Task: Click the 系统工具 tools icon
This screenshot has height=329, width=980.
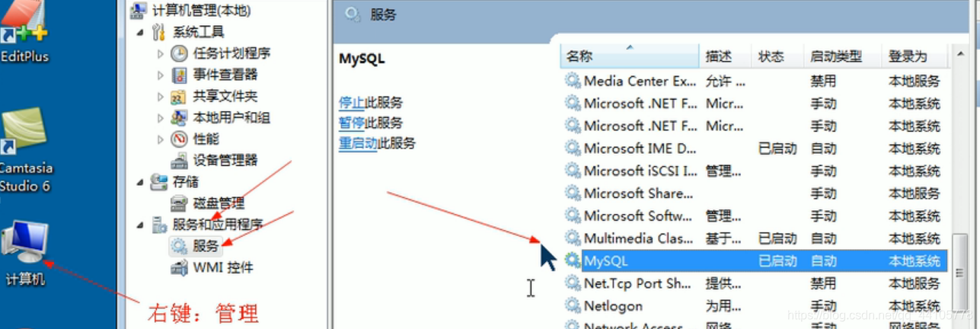Action: click(159, 32)
